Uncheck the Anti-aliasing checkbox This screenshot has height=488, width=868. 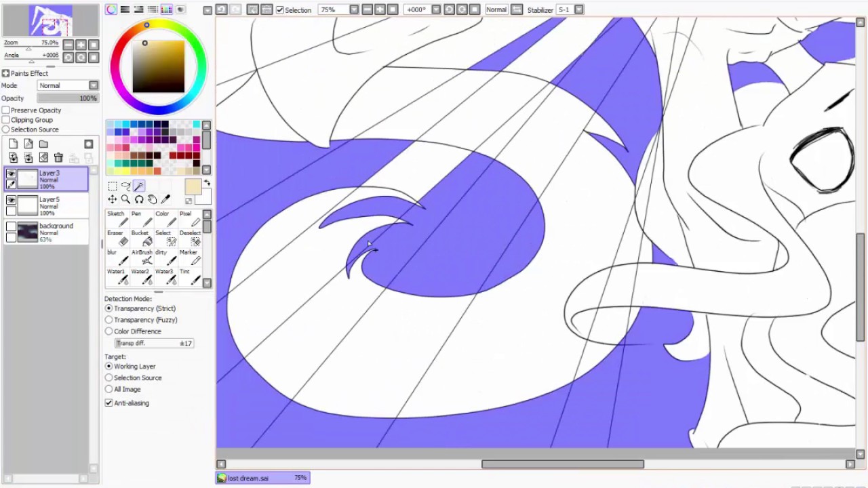pyautogui.click(x=108, y=403)
